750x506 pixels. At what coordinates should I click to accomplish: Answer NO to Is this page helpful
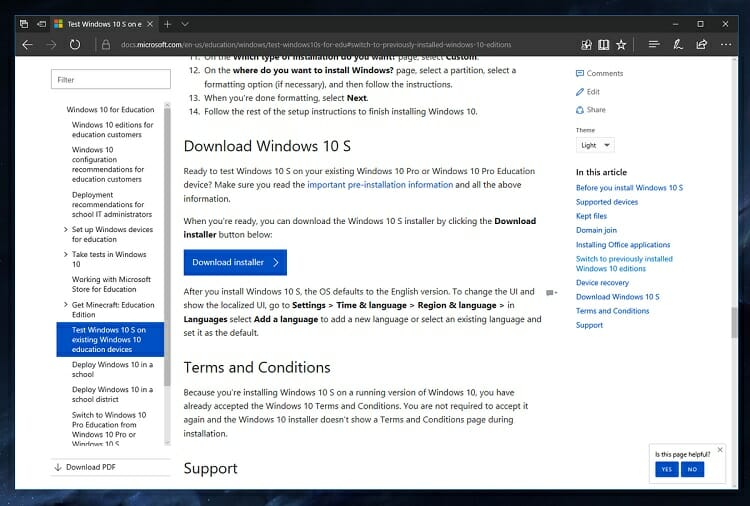[692, 469]
